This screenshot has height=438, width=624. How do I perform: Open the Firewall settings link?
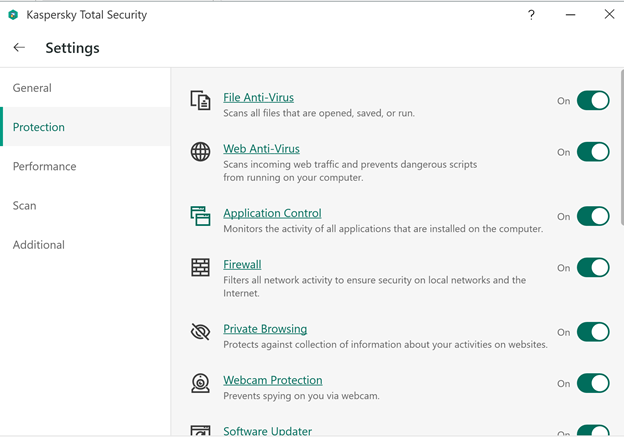pyautogui.click(x=242, y=265)
